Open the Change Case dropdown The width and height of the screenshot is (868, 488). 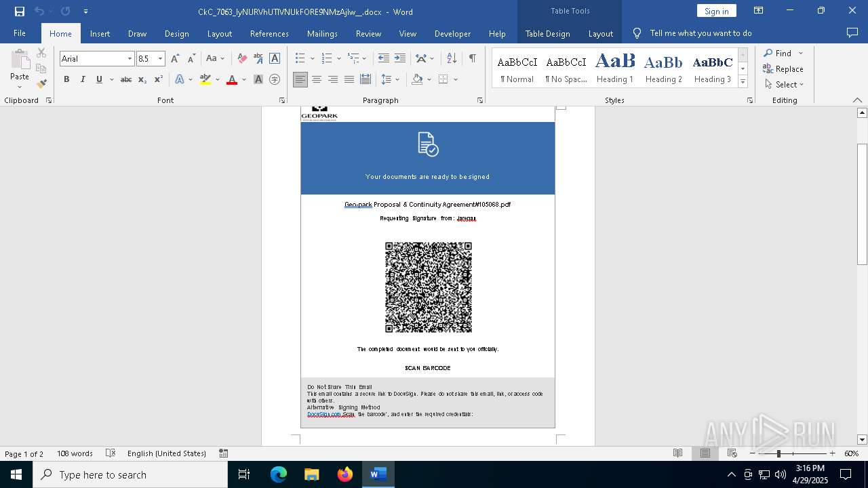point(215,59)
